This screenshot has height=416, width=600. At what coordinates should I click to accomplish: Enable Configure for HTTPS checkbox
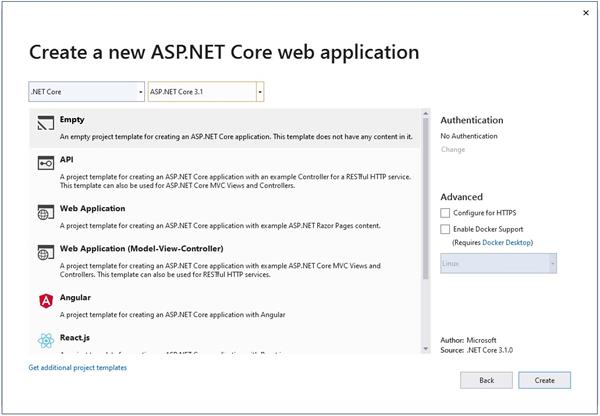click(x=445, y=213)
